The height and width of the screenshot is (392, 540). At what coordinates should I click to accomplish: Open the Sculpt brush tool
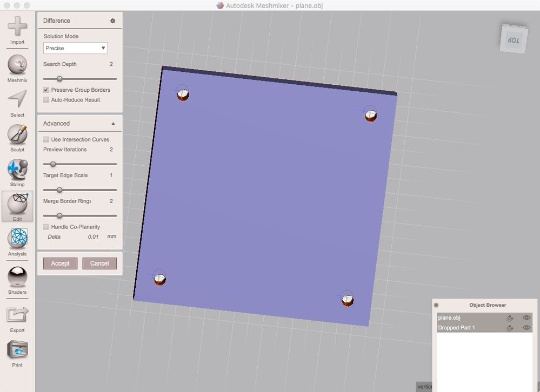pyautogui.click(x=17, y=138)
